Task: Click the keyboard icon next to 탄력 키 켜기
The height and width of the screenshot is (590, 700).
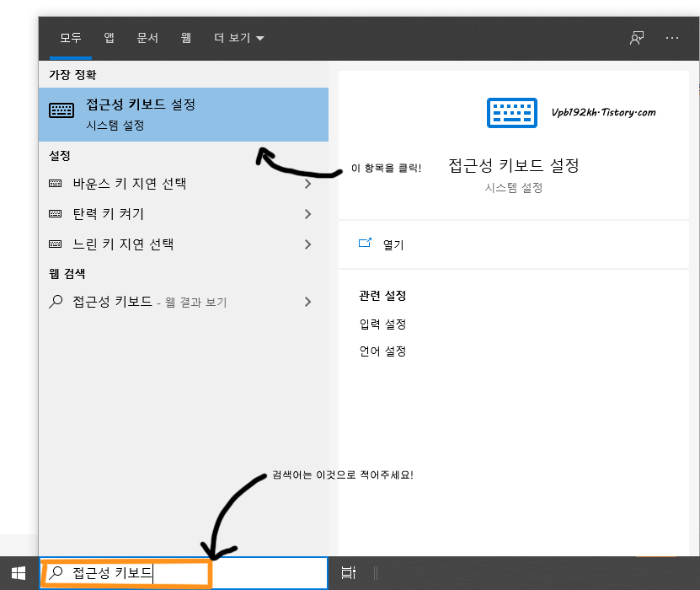Action: [56, 214]
